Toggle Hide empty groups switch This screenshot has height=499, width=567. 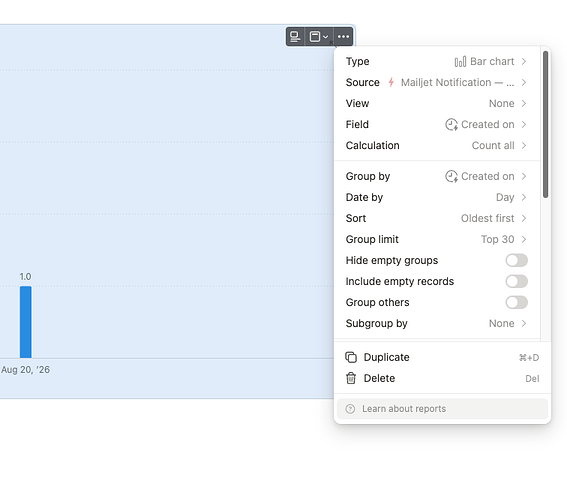coord(516,260)
